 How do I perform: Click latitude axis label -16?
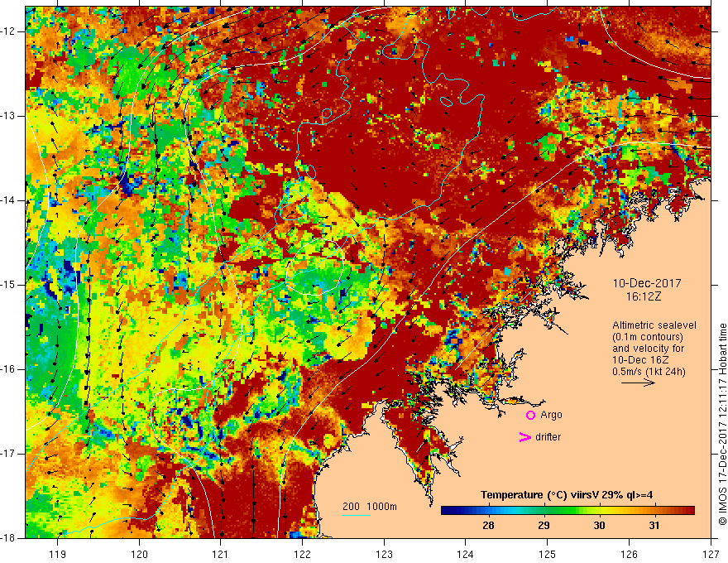point(8,369)
